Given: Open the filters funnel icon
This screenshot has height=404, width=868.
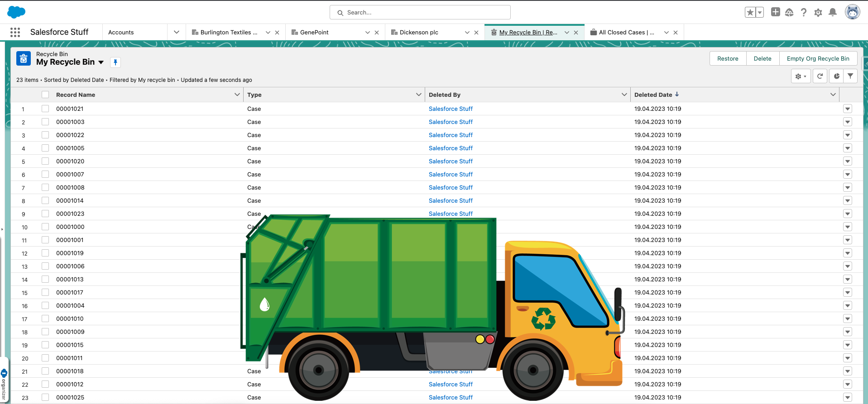Looking at the screenshot, I should pyautogui.click(x=850, y=76).
